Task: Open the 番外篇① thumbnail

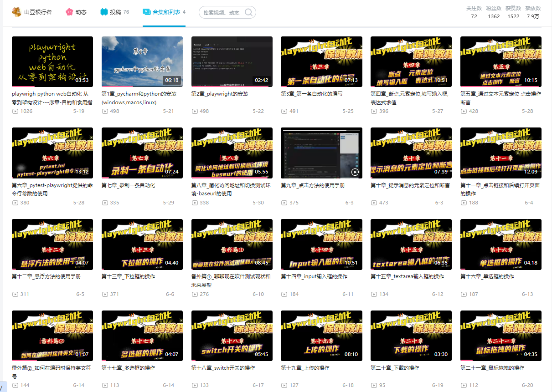Action: coord(232,244)
